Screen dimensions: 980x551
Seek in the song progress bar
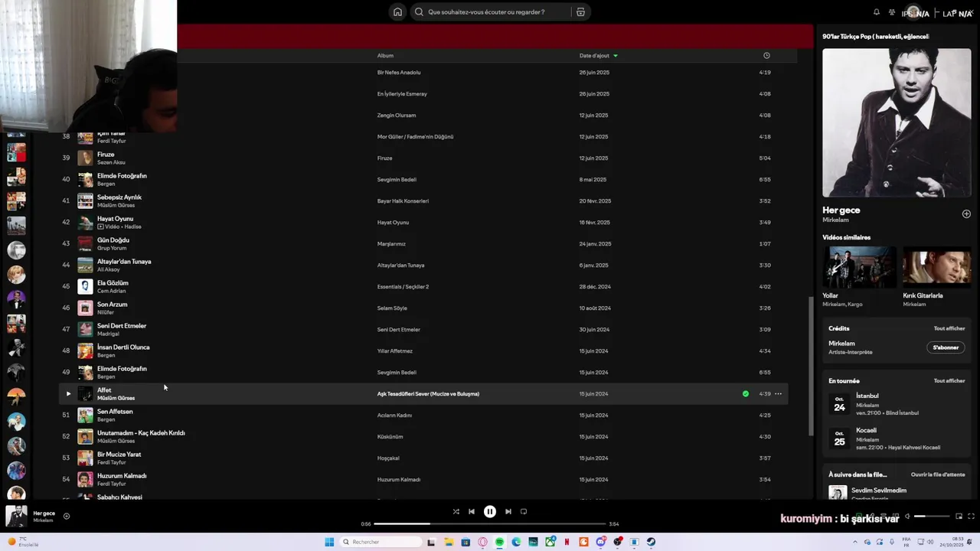[x=490, y=524]
